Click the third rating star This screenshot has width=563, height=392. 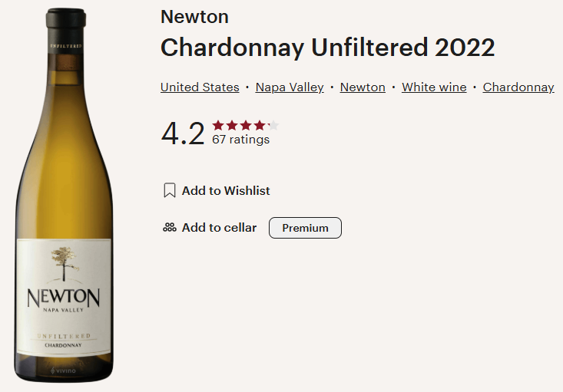pos(246,125)
